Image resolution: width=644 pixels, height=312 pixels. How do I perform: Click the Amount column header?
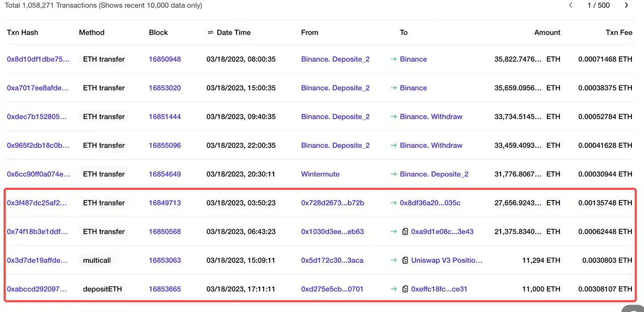point(547,33)
